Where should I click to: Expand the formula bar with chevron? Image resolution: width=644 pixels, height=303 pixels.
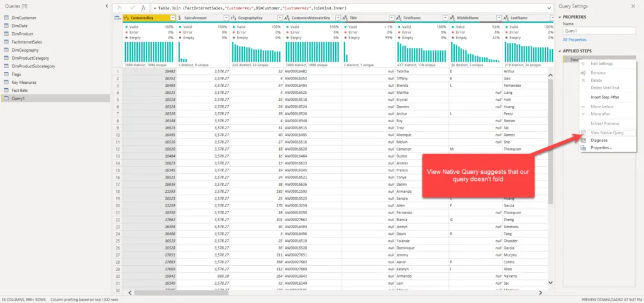(549, 8)
